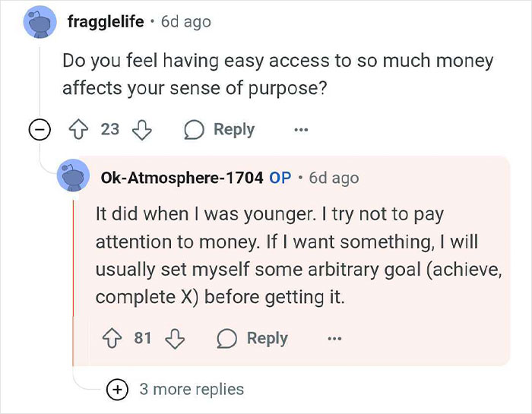Downvote Ok-Atmosphere-1704's reply

click(175, 339)
